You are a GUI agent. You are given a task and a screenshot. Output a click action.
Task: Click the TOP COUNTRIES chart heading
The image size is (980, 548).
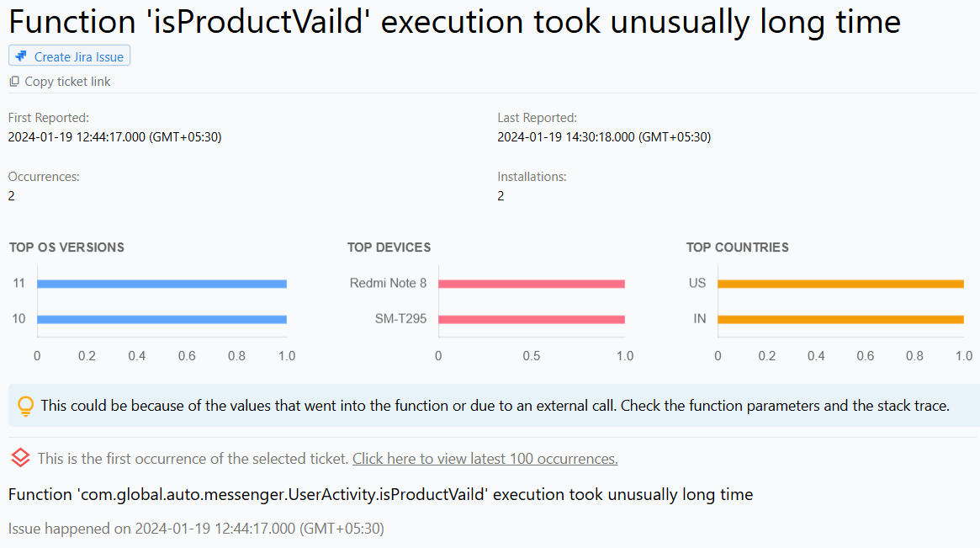pos(737,247)
